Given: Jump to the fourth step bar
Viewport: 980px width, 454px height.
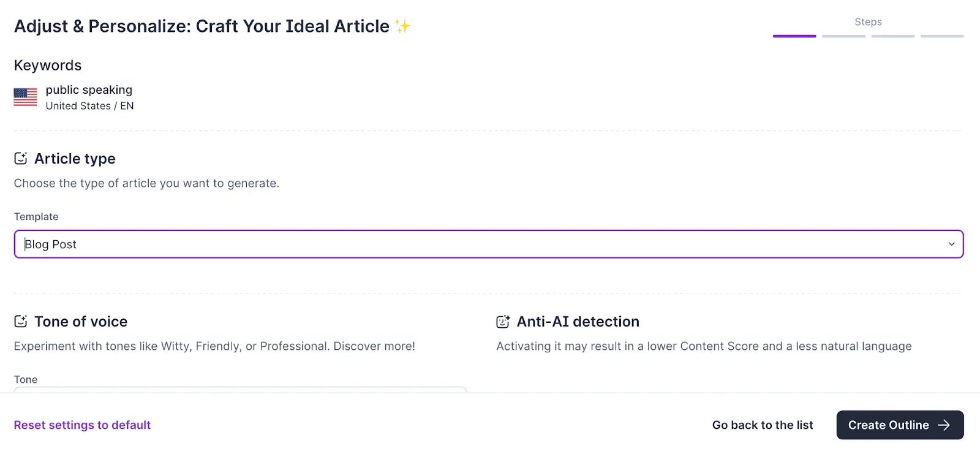Looking at the screenshot, I should 942,36.
